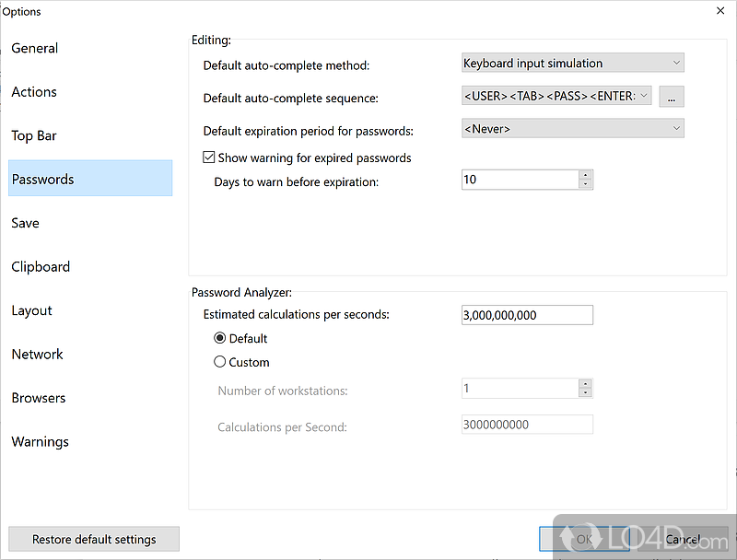737x560 pixels.
Task: Decrease days to warn before expiration
Action: tap(585, 185)
